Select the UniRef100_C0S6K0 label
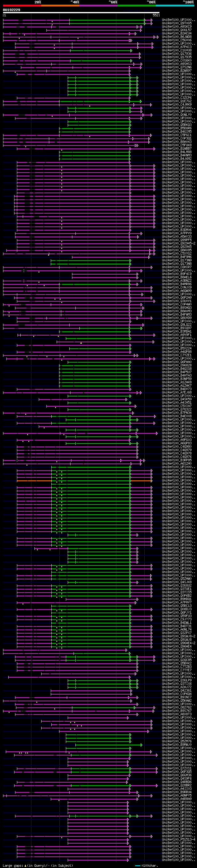Screen dimensions: 197x868 coord(177,60)
